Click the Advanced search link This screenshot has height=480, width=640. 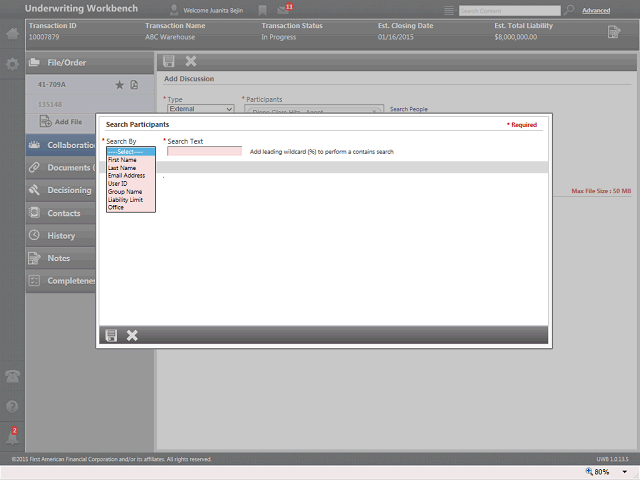coord(596,11)
